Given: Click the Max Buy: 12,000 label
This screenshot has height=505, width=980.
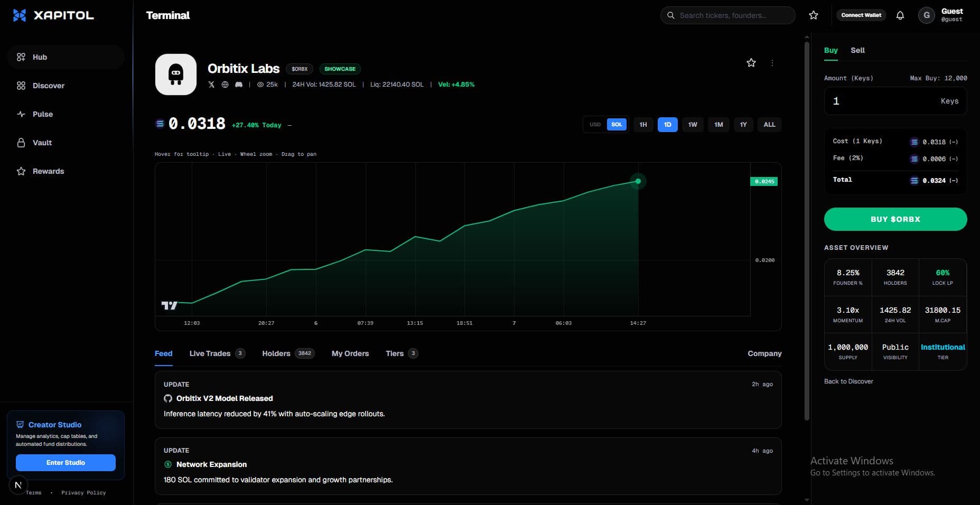Looking at the screenshot, I should (938, 78).
